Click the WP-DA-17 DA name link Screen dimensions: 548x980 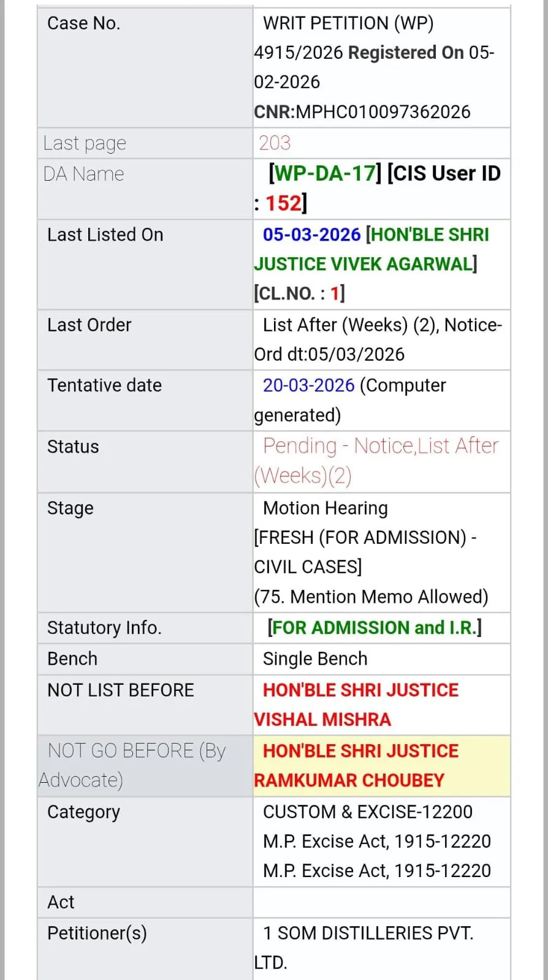coord(325,173)
